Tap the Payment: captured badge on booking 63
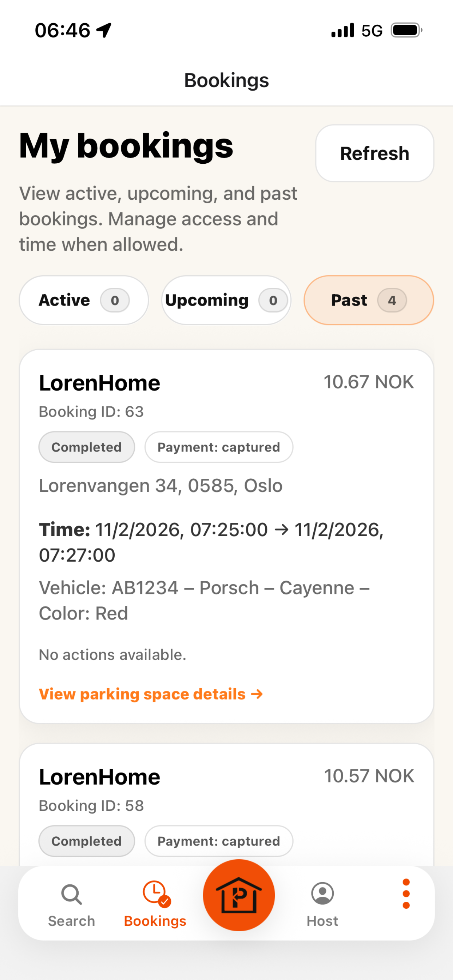 click(x=218, y=447)
